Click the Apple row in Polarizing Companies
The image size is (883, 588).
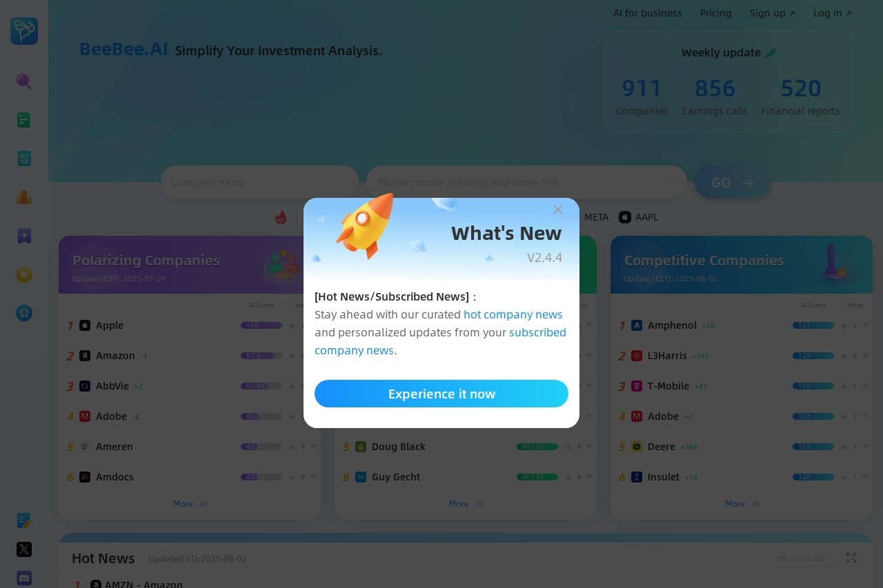pos(190,325)
